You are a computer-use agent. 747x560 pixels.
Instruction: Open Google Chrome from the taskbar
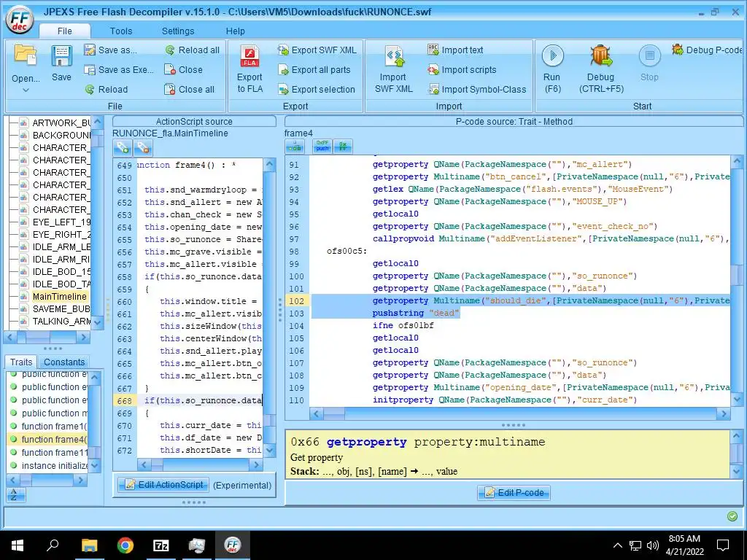tap(125, 545)
